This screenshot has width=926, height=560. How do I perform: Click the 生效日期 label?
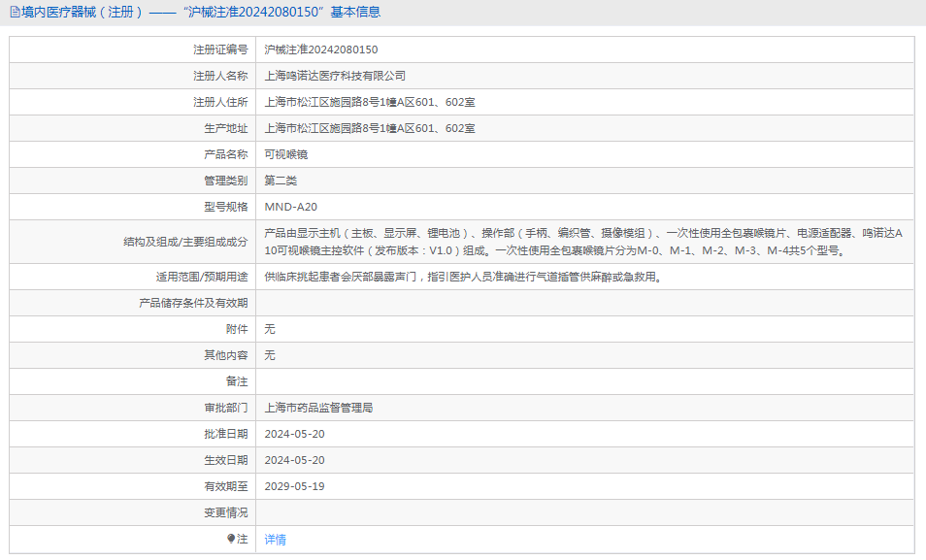225,460
